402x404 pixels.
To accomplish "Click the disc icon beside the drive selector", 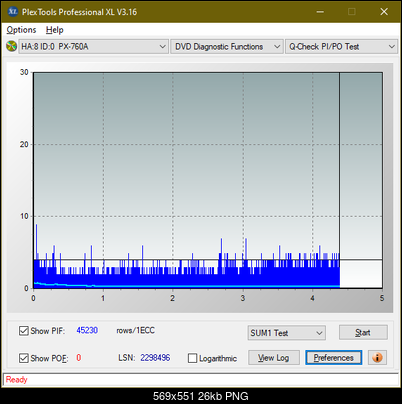I will coord(11,46).
